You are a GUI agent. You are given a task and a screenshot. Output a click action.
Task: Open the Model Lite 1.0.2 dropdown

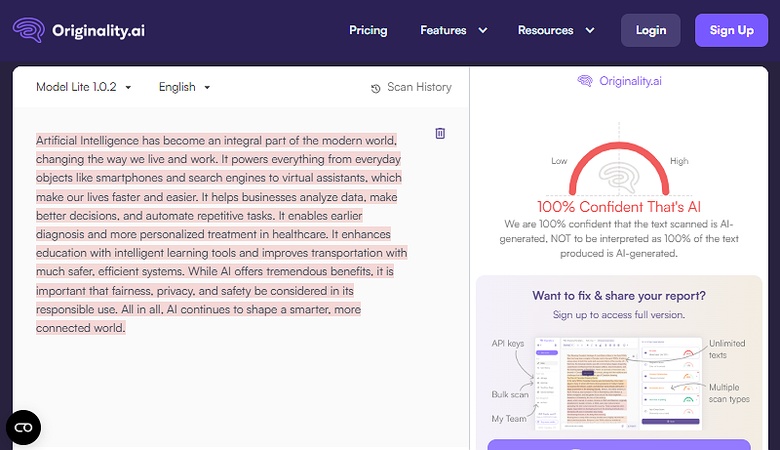pyautogui.click(x=84, y=87)
